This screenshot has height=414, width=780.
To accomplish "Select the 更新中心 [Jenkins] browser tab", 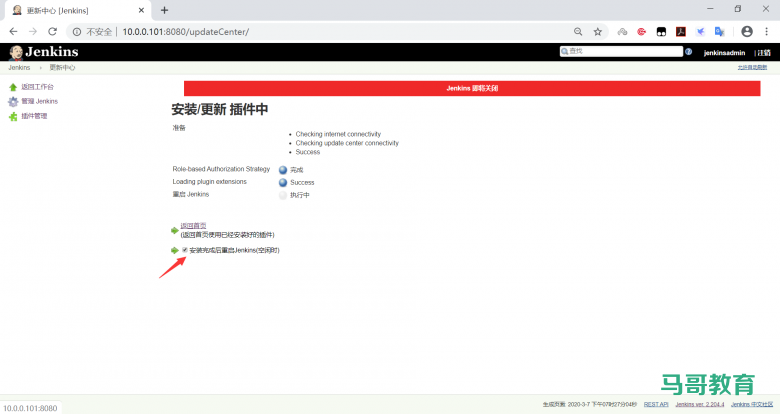I will (77, 10).
